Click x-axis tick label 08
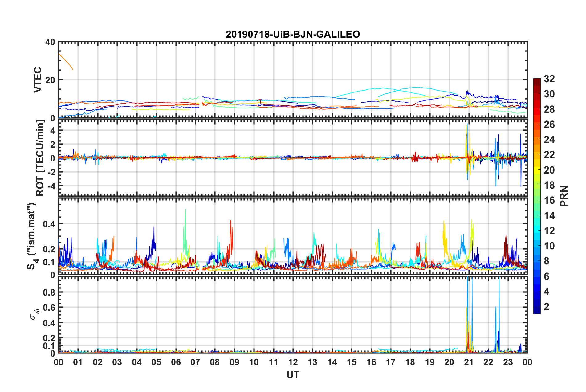586x392 pixels. (215, 362)
